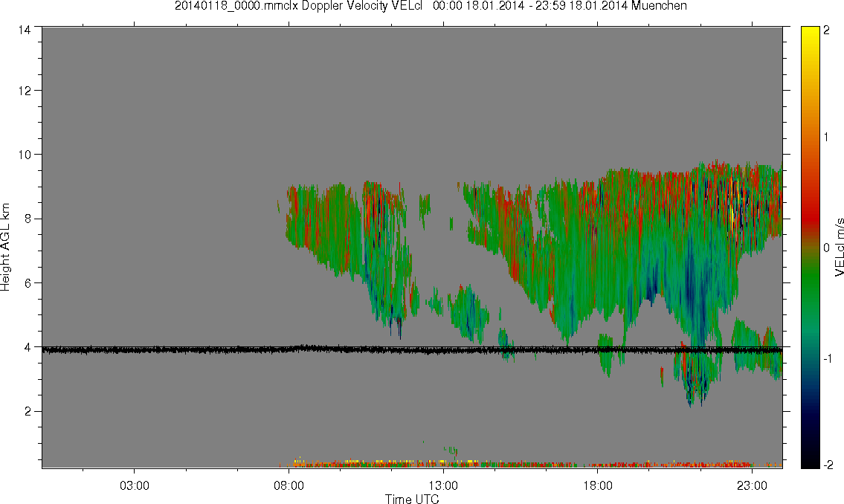Viewport: 844px width, 504px height.
Task: Click the '03:00' time axis label
Action: click(x=134, y=485)
